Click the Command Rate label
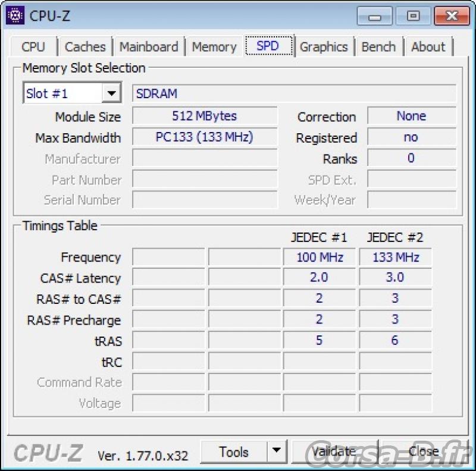This screenshot has height=471, width=476. pyautogui.click(x=79, y=382)
